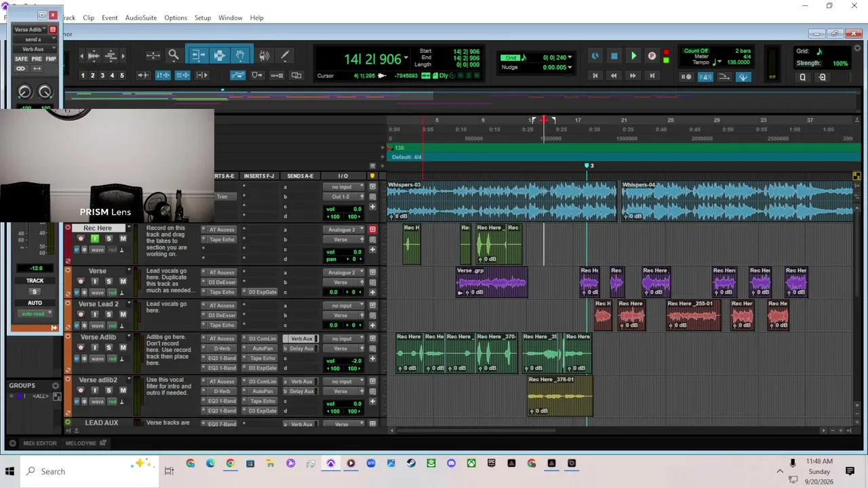Activate the Scrubber speaker tool
The height and width of the screenshot is (488, 868).
pyautogui.click(x=264, y=56)
